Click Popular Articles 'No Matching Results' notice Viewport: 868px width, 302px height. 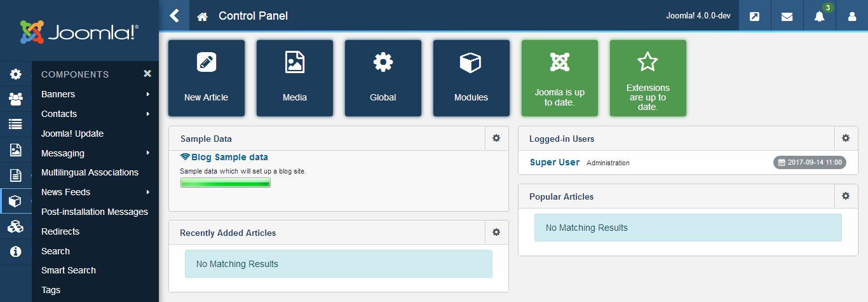point(688,228)
